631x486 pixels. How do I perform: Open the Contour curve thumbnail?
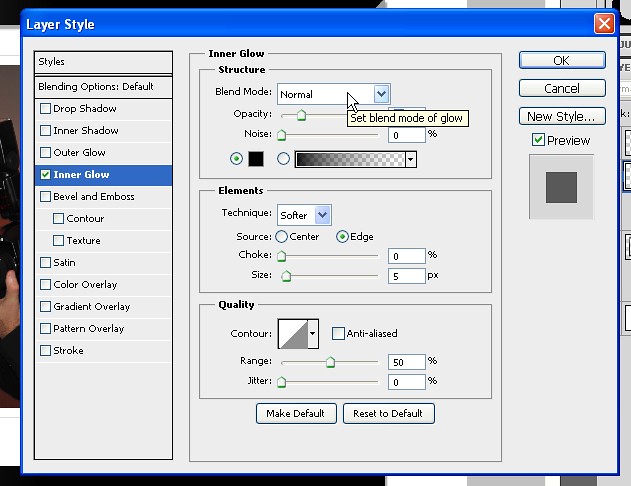293,333
